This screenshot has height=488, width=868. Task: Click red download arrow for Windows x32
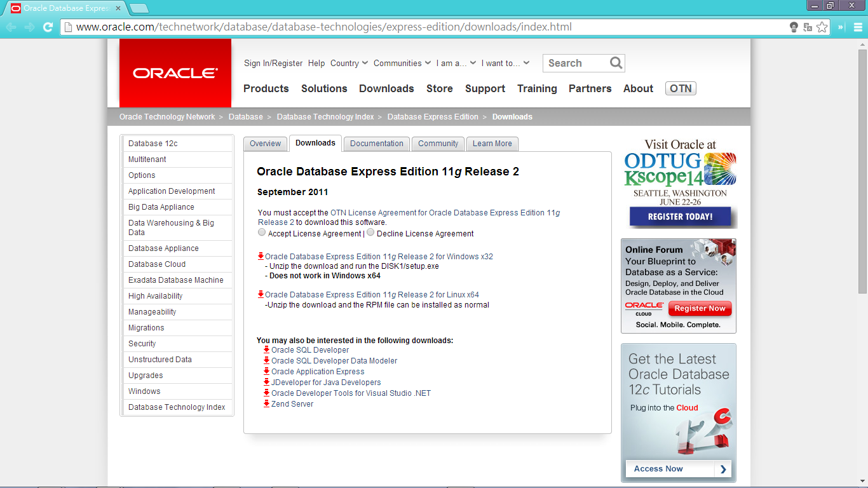click(x=261, y=256)
